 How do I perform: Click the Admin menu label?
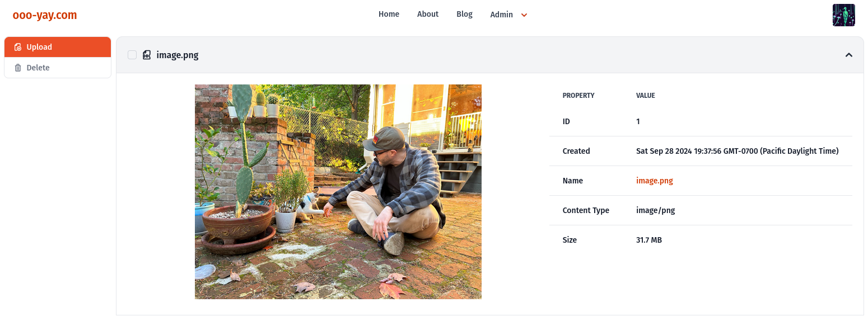[501, 15]
